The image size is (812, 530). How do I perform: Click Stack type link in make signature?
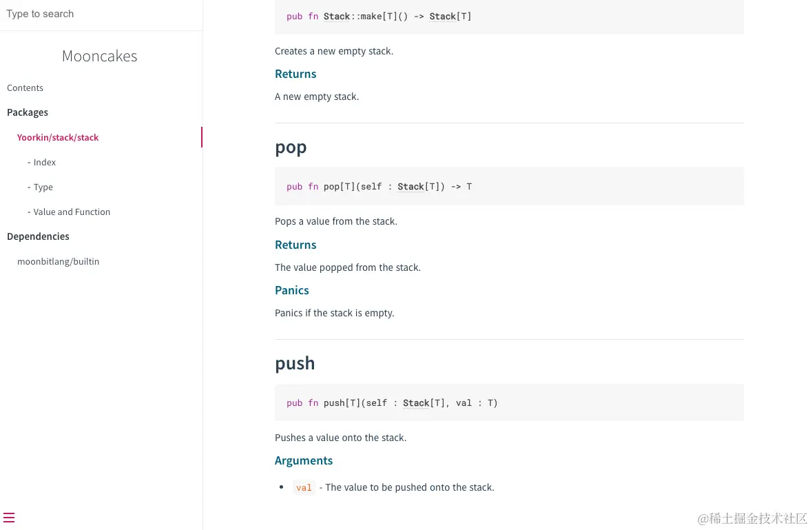pos(337,16)
